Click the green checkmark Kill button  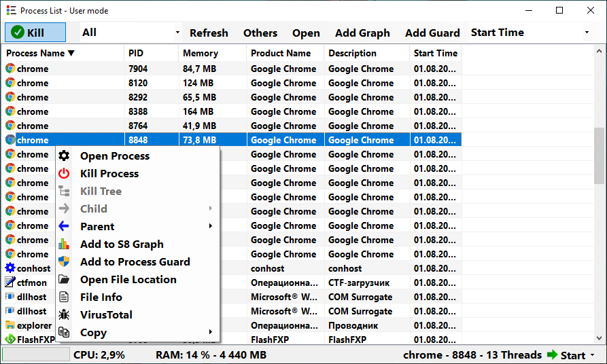pos(35,32)
